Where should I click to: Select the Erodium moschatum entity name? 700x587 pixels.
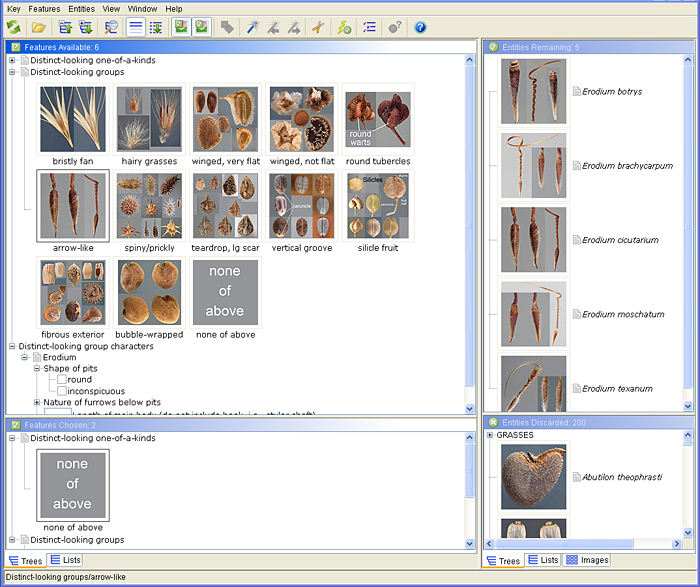623,314
